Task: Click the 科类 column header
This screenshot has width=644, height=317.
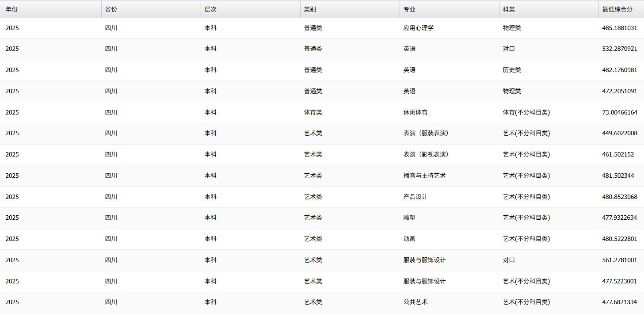Action: tap(549, 9)
